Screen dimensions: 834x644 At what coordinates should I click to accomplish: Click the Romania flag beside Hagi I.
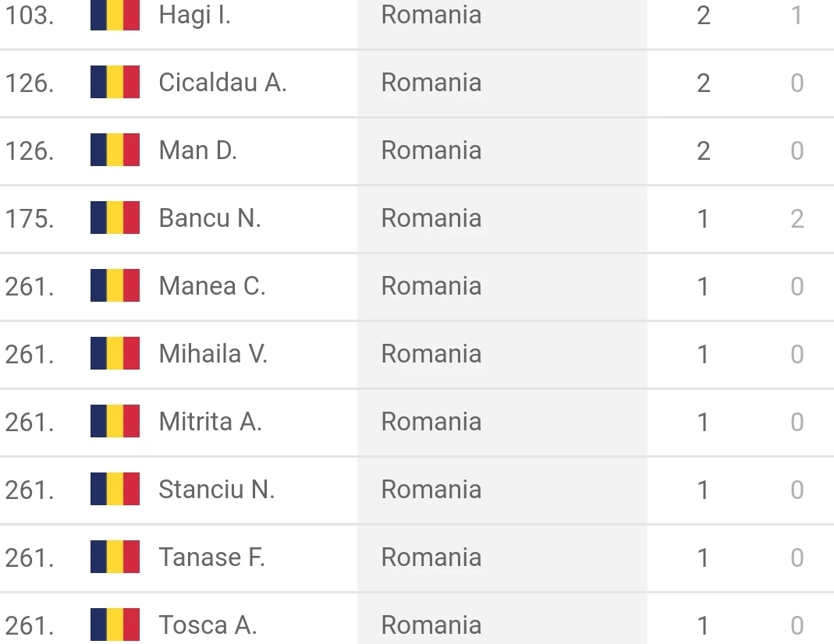pyautogui.click(x=115, y=15)
